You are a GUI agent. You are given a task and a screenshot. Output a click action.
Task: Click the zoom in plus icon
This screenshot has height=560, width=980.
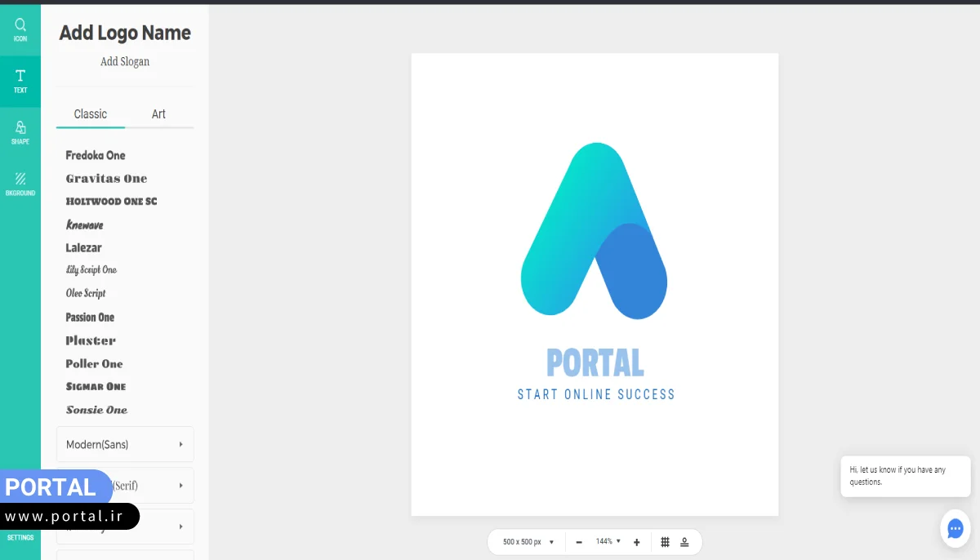(637, 542)
